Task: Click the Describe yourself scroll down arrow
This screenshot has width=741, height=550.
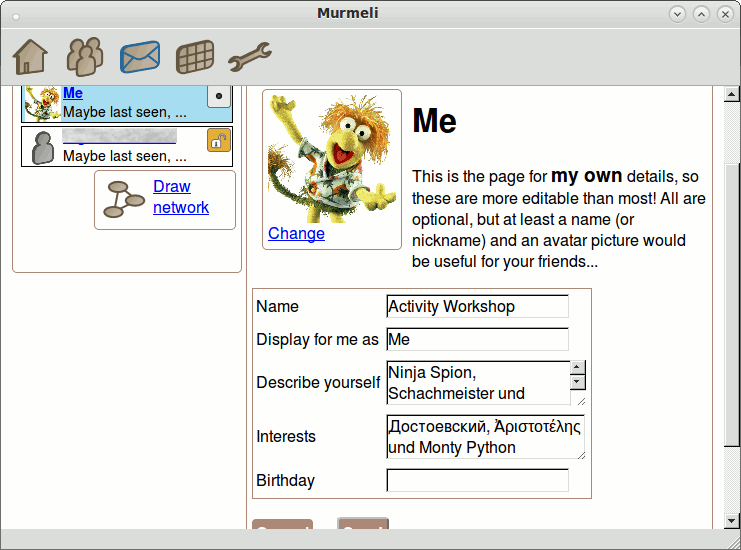Action: (577, 382)
